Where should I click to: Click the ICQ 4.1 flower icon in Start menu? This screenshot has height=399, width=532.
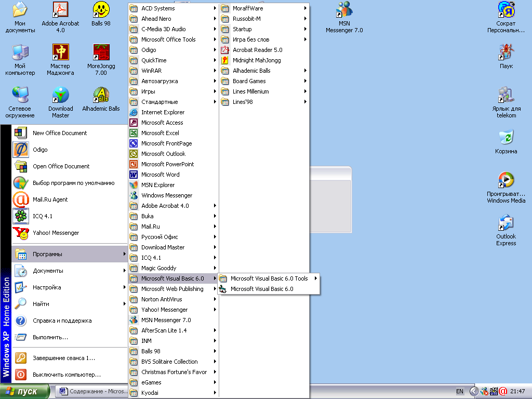pyautogui.click(x=21, y=216)
